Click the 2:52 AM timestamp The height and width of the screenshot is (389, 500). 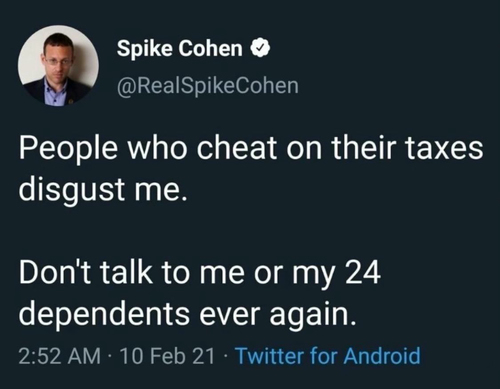click(60, 356)
